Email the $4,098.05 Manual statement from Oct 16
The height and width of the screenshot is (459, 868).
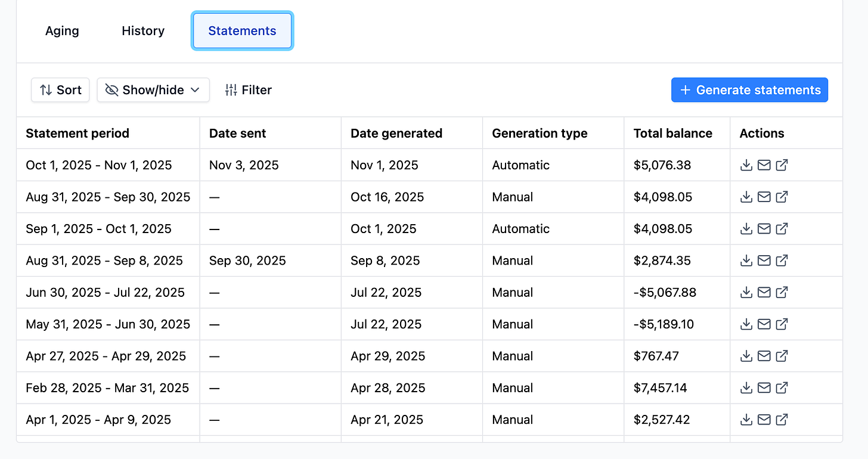764,197
